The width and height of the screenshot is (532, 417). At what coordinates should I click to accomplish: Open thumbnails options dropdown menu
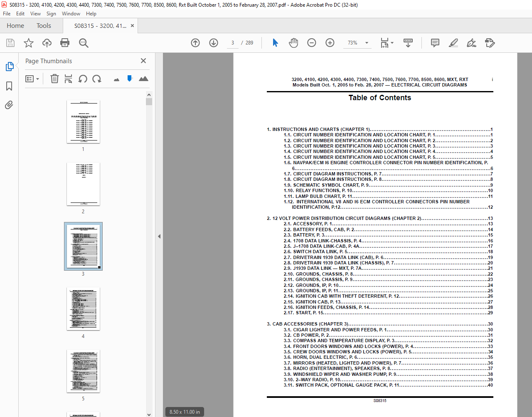32,79
